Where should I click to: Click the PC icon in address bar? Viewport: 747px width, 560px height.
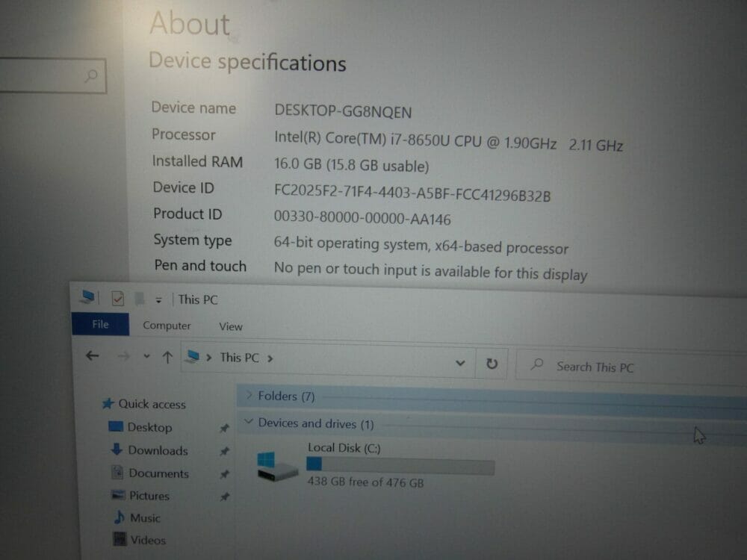click(193, 357)
